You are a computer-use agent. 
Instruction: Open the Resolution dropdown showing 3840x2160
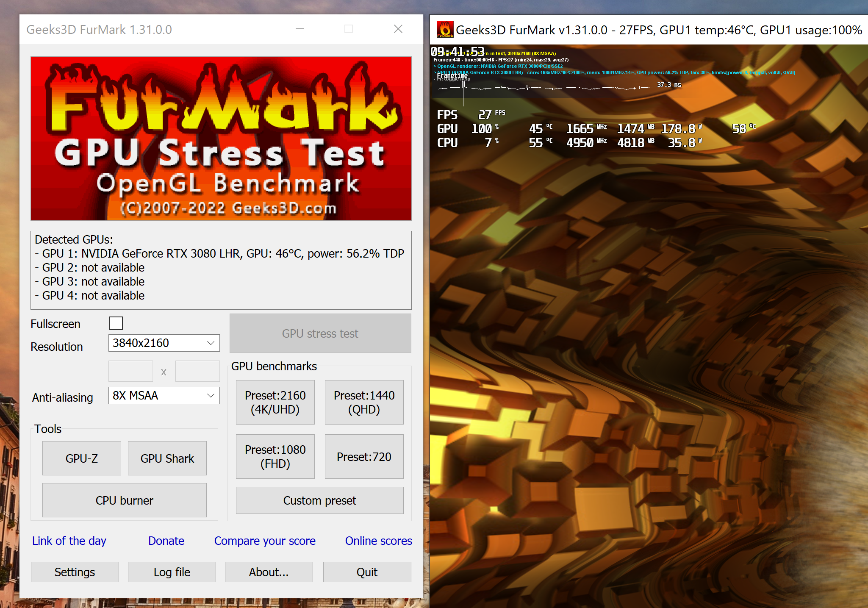164,343
